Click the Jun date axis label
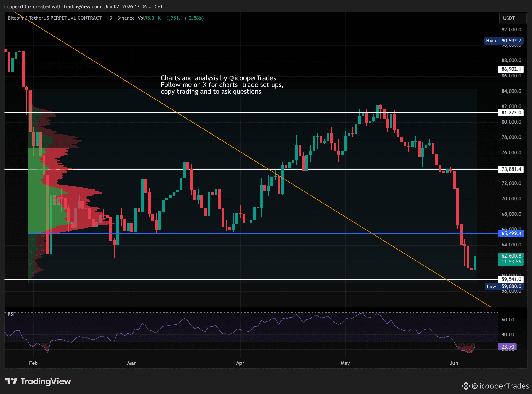Screen dimensions: 532x394 coord(454,363)
